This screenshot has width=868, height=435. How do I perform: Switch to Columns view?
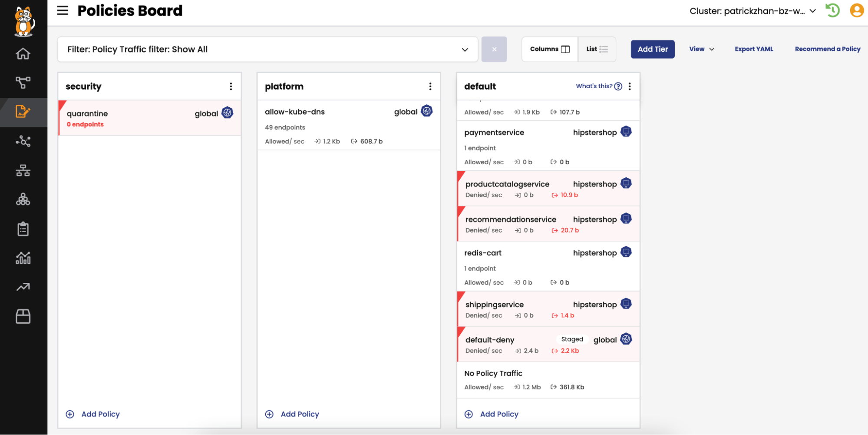[549, 49]
